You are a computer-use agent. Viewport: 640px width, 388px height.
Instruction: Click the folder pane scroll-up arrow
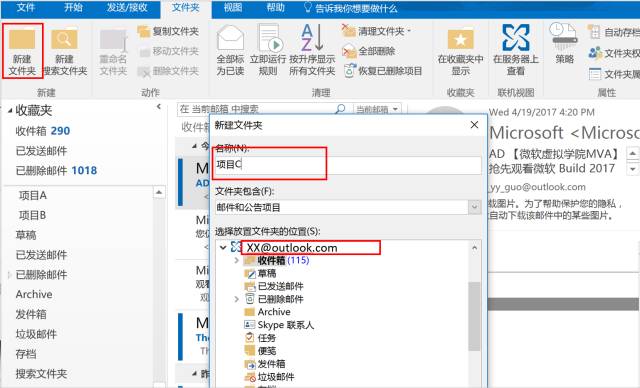tap(159, 192)
